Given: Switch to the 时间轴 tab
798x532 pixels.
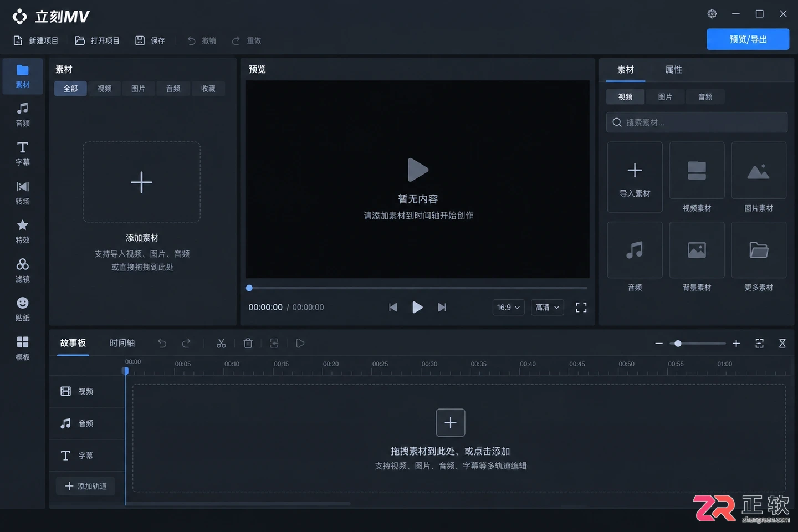Looking at the screenshot, I should pyautogui.click(x=122, y=343).
